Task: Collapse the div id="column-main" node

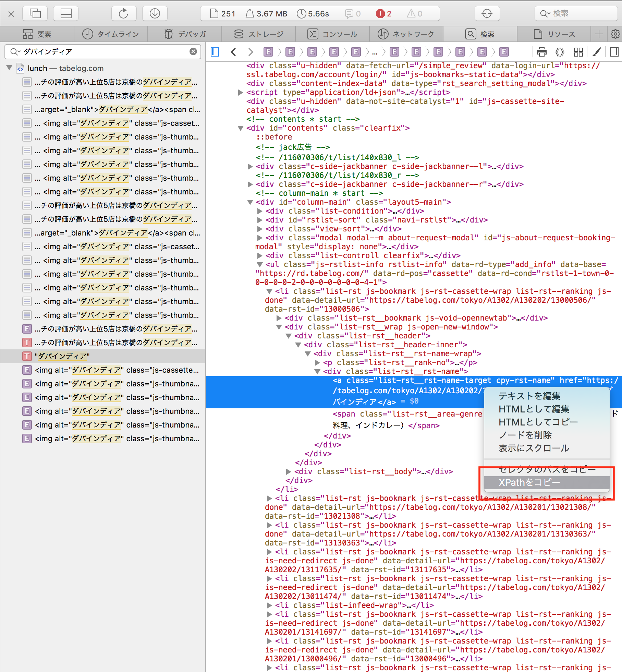Action: click(x=250, y=202)
